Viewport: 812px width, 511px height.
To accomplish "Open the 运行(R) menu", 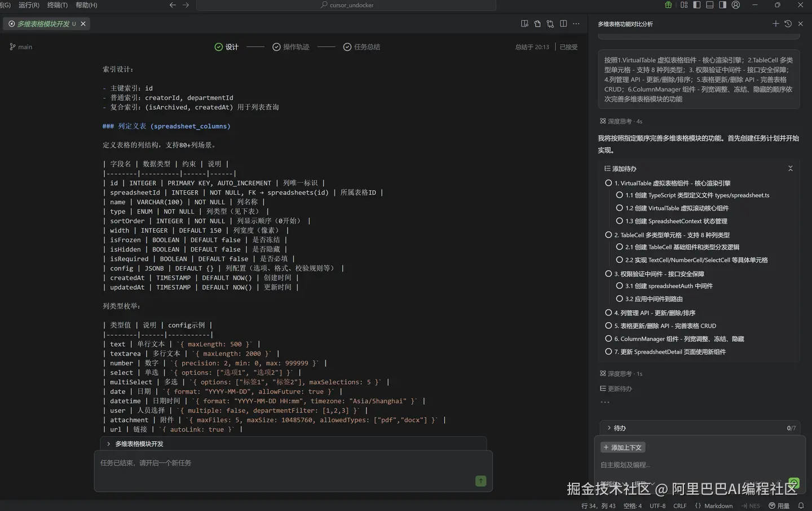I will click(x=29, y=5).
